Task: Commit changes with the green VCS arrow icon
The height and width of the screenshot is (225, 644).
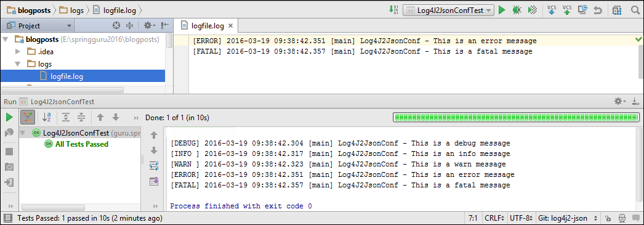Action: point(567,10)
